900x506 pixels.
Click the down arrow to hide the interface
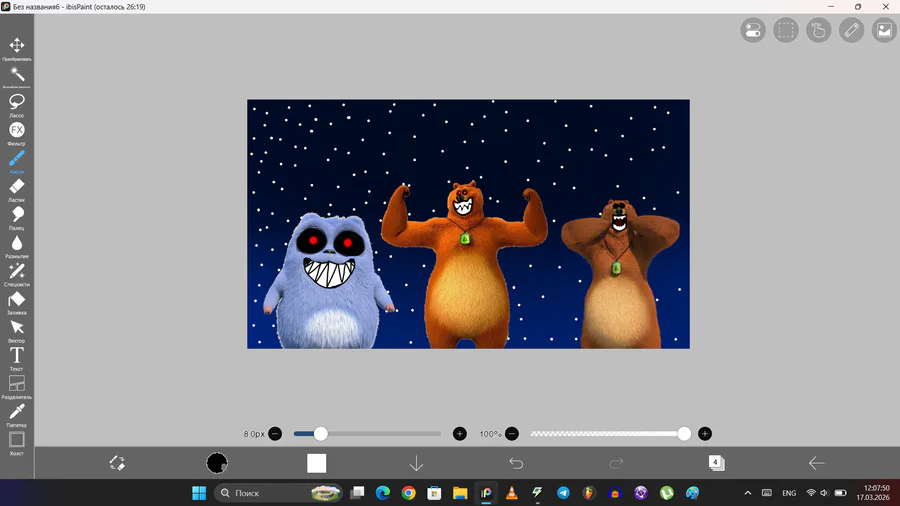(x=416, y=463)
